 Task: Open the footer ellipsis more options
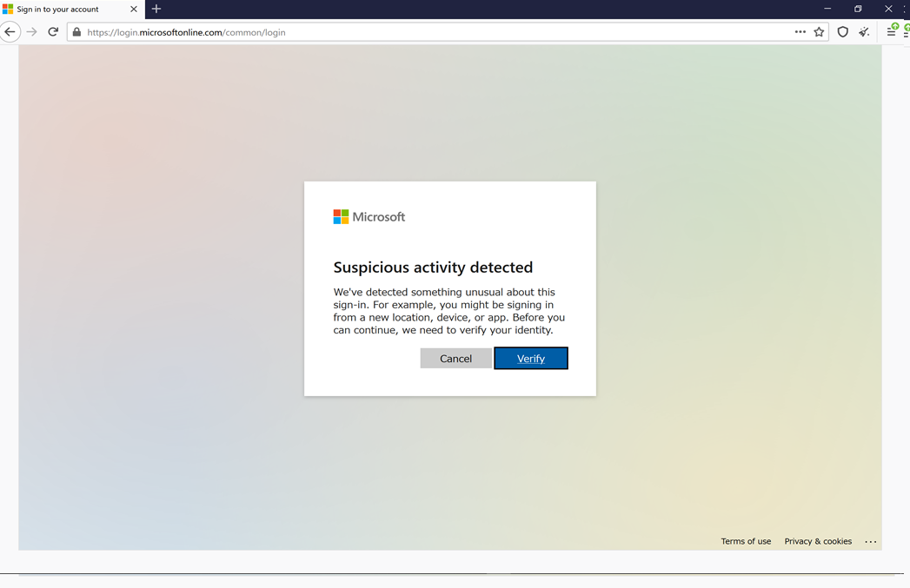pos(871,542)
